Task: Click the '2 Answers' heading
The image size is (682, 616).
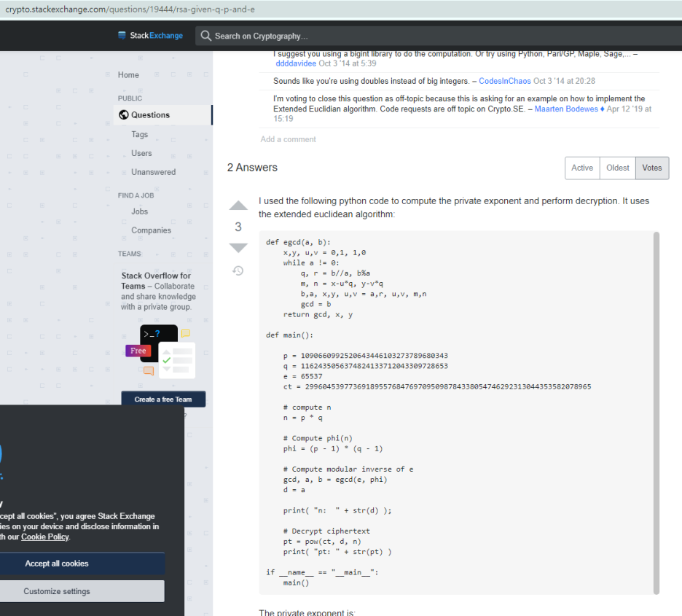Action: pos(252,168)
